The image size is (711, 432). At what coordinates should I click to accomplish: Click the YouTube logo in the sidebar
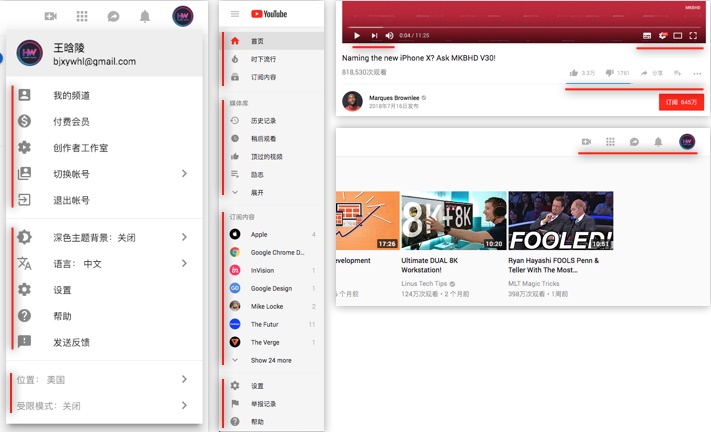[x=269, y=14]
